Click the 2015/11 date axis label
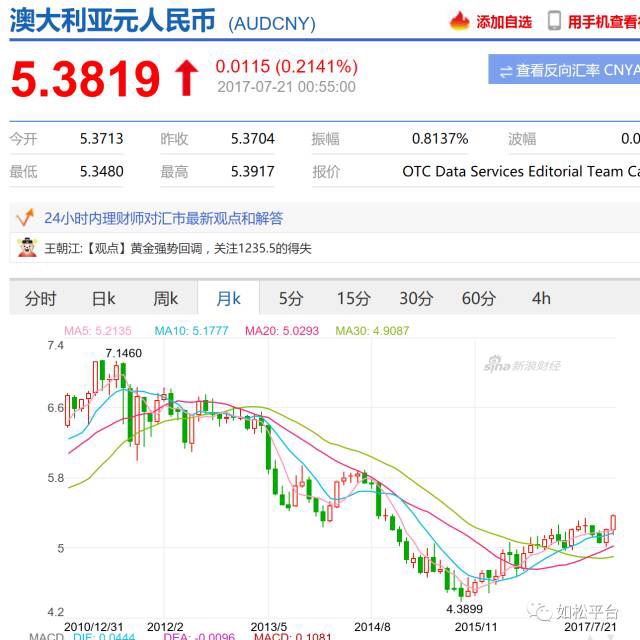Viewport: 640px width, 640px height. point(476,627)
